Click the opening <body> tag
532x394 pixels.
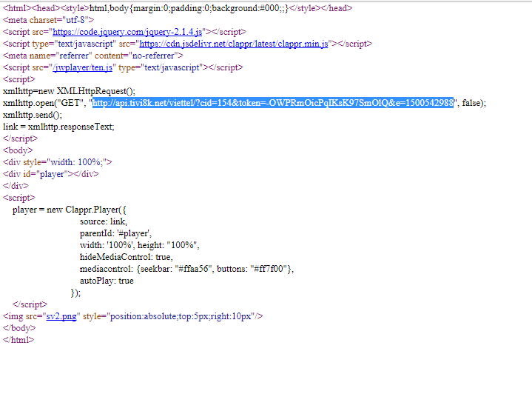point(18,150)
